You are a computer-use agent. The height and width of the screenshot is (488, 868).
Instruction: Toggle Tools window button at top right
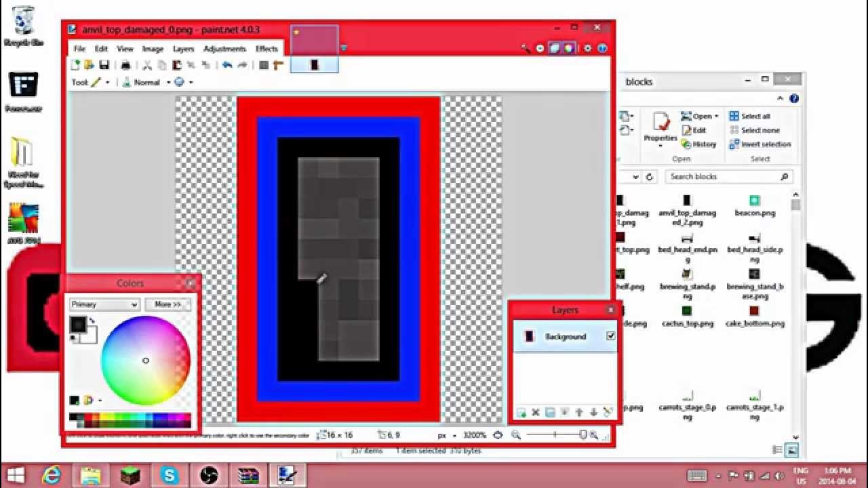(526, 48)
